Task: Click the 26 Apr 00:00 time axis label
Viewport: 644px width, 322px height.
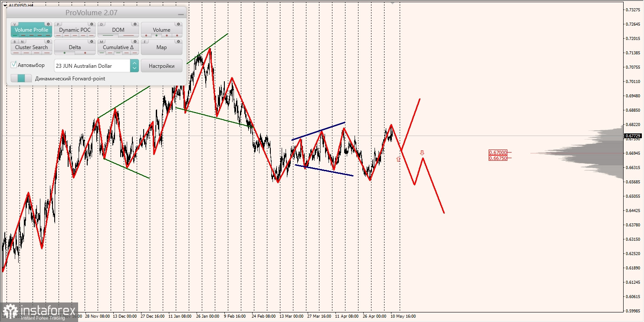Action: pos(375,316)
